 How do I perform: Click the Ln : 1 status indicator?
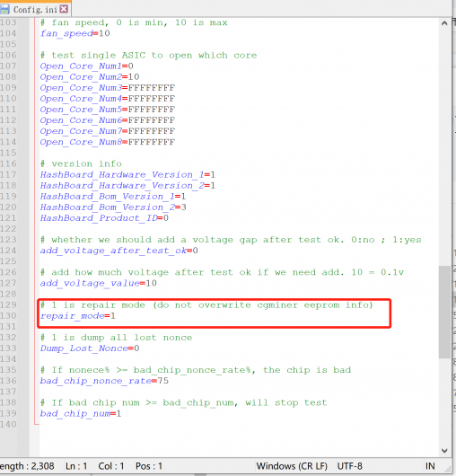76,466
